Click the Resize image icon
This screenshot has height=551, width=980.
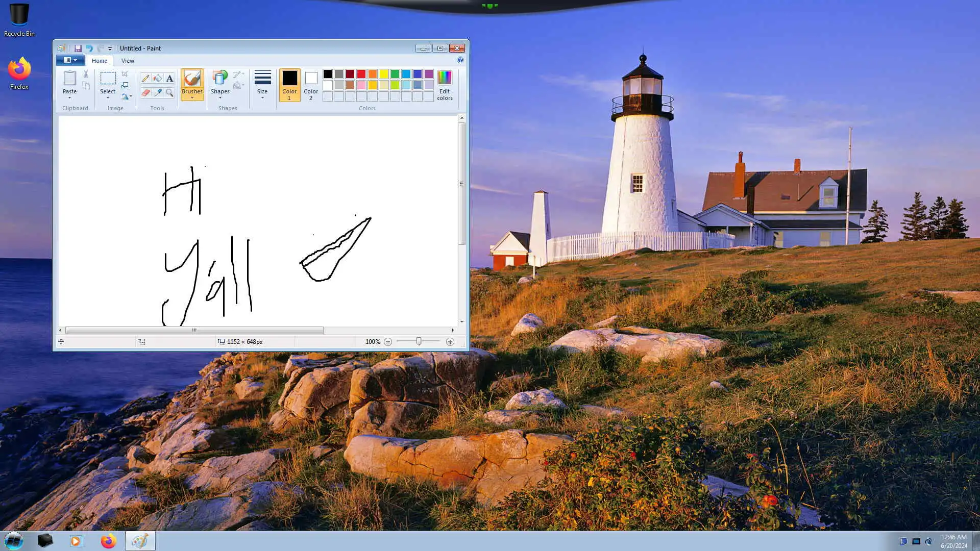coord(125,85)
